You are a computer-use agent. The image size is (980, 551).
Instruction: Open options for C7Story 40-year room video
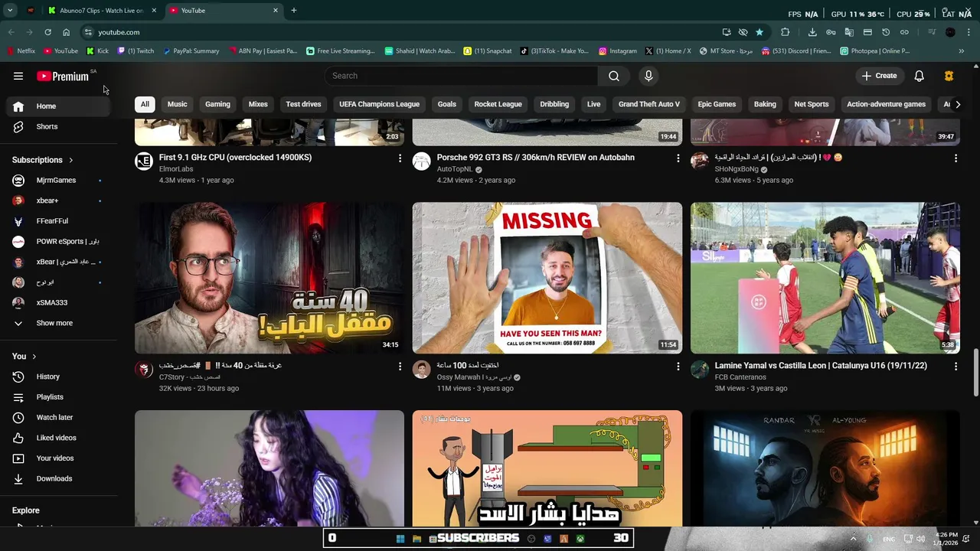[400, 367]
